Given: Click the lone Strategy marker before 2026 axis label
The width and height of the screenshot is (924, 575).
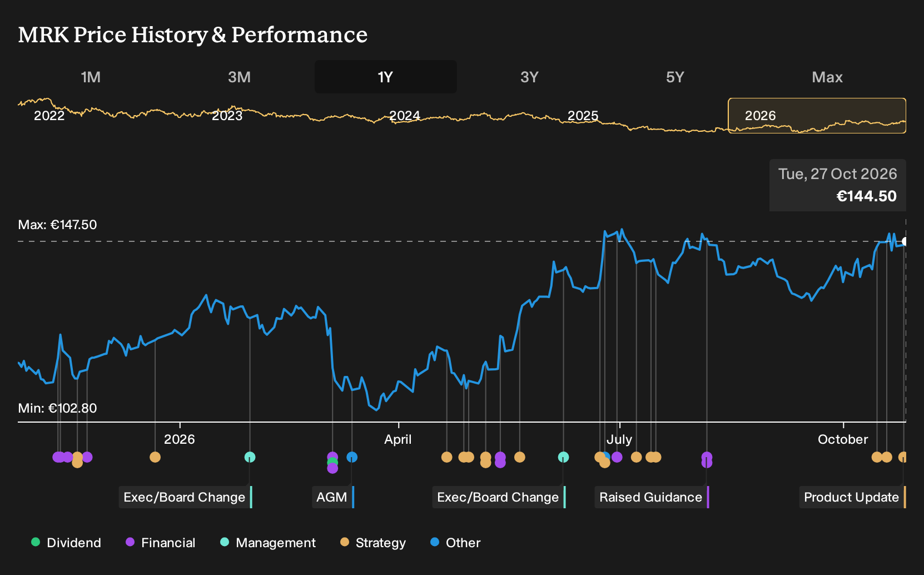Looking at the screenshot, I should tap(155, 457).
